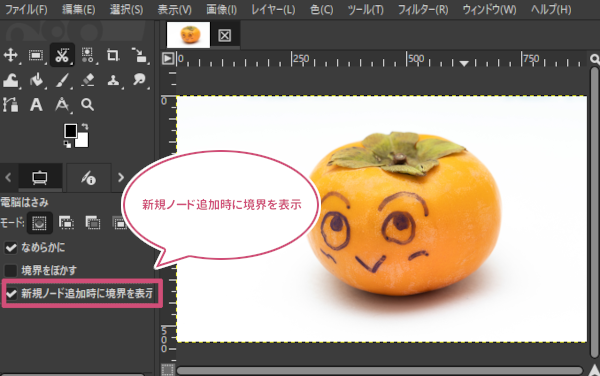
Task: Toggle the なめらかに checkbox
Action: [11, 248]
